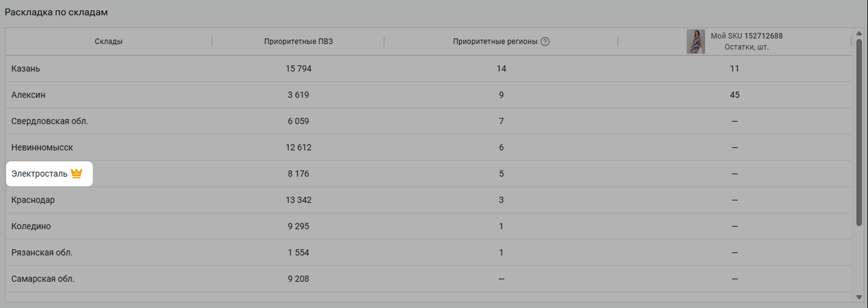Select the Коледино warehouse row

(x=31, y=226)
